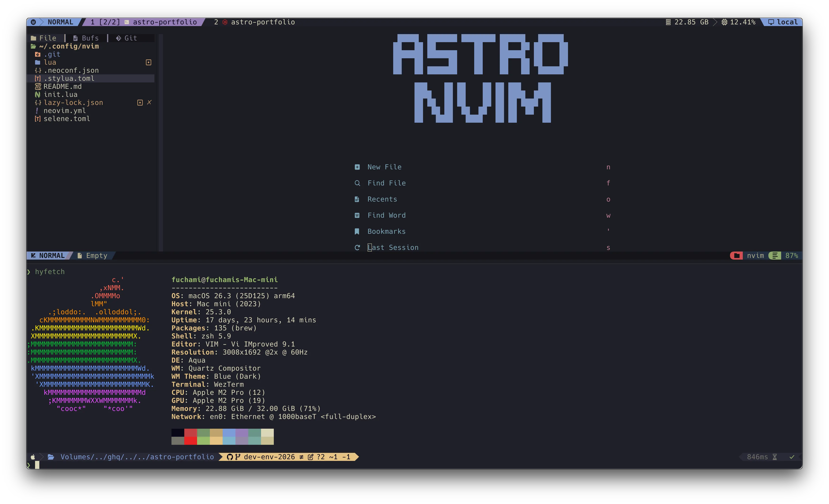Select tmux window 1 astro-portfolio

pos(144,22)
